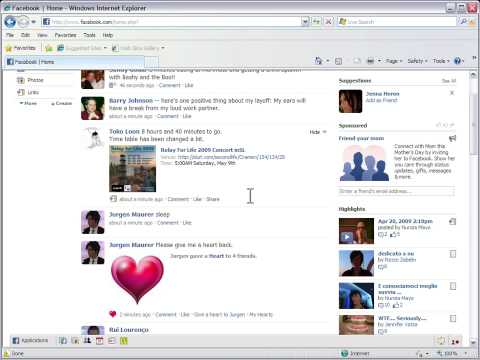Click the Barry Johnson name link
480x360 pixels.
(131, 101)
